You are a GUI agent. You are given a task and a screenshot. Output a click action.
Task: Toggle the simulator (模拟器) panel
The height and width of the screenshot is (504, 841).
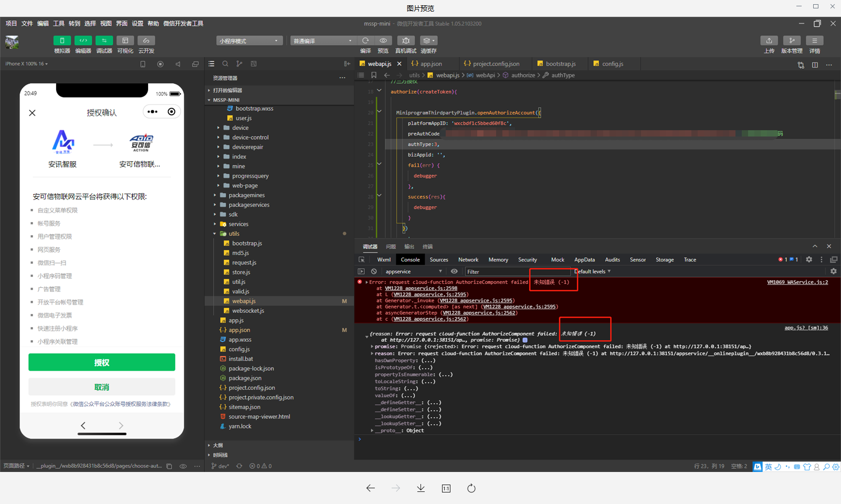62,40
